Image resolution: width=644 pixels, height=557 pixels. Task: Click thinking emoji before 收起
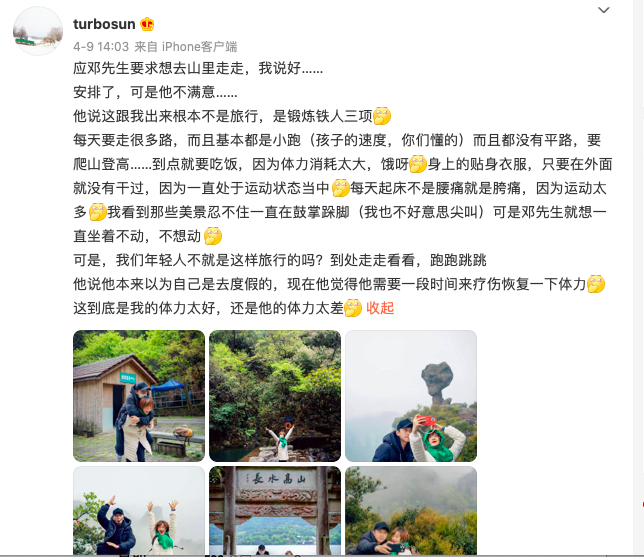point(353,308)
